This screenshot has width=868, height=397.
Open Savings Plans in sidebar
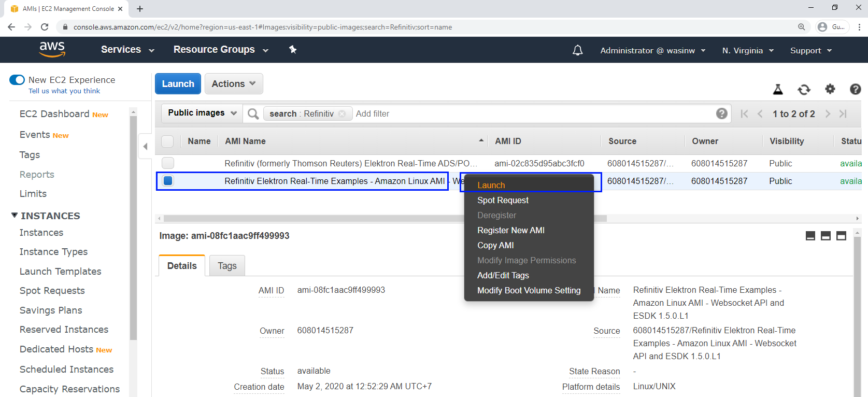[x=51, y=310]
